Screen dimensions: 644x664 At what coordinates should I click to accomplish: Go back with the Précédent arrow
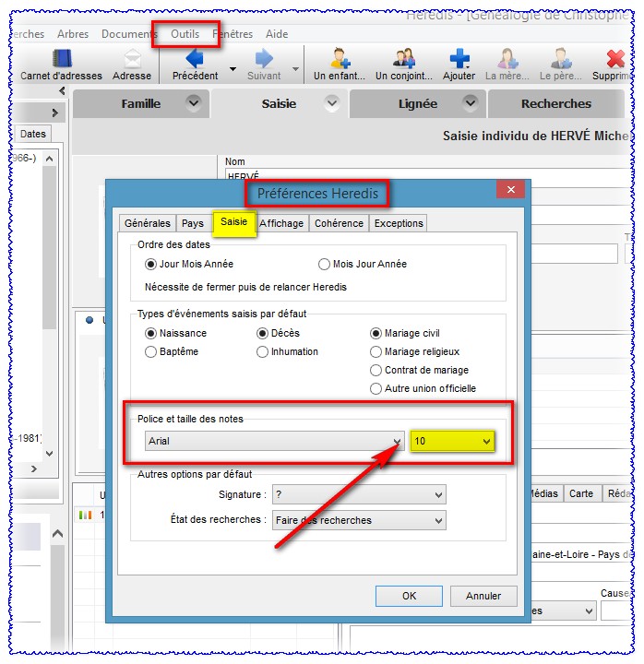click(195, 58)
